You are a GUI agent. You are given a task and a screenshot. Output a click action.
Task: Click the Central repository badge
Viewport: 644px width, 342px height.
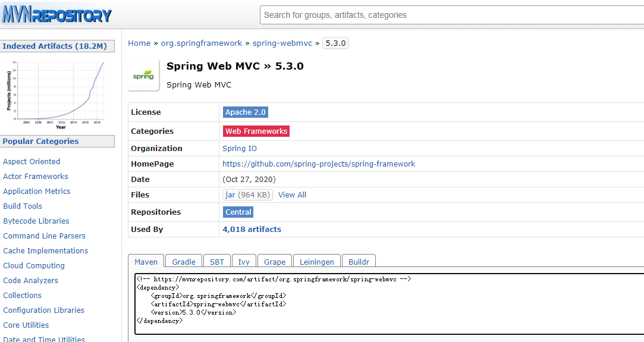[x=238, y=212]
